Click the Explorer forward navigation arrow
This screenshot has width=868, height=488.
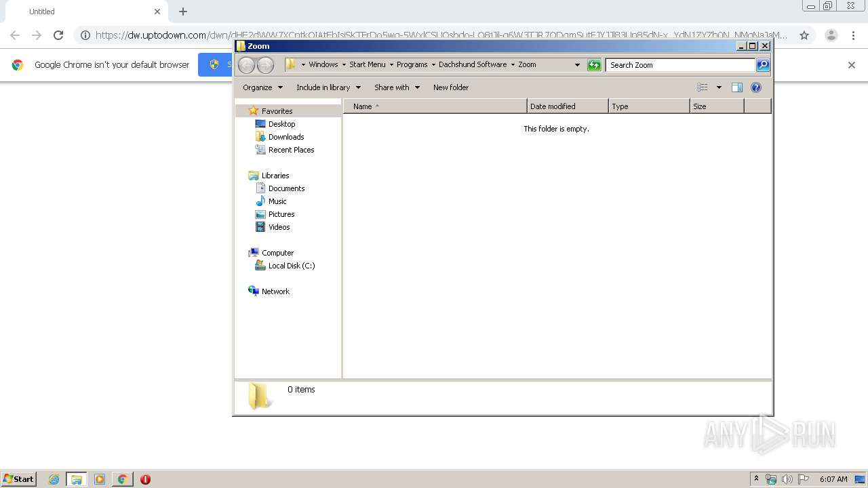click(265, 65)
